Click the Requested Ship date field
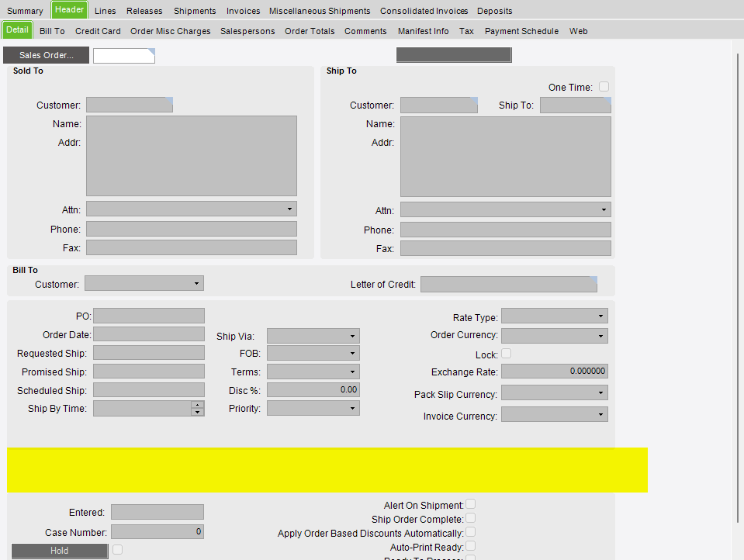This screenshot has height=560, width=744. [x=149, y=353]
